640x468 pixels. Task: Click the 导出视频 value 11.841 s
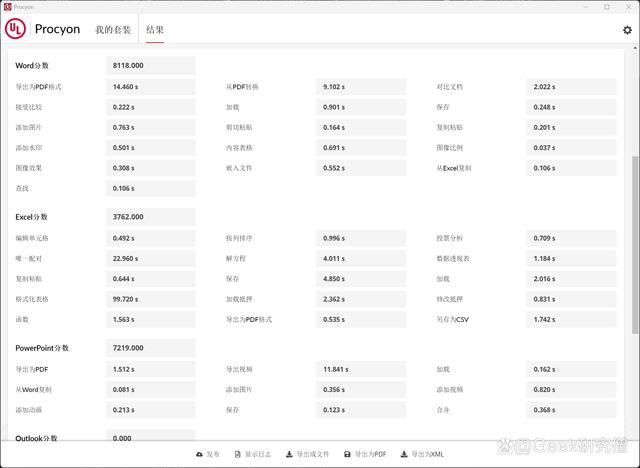(362, 369)
